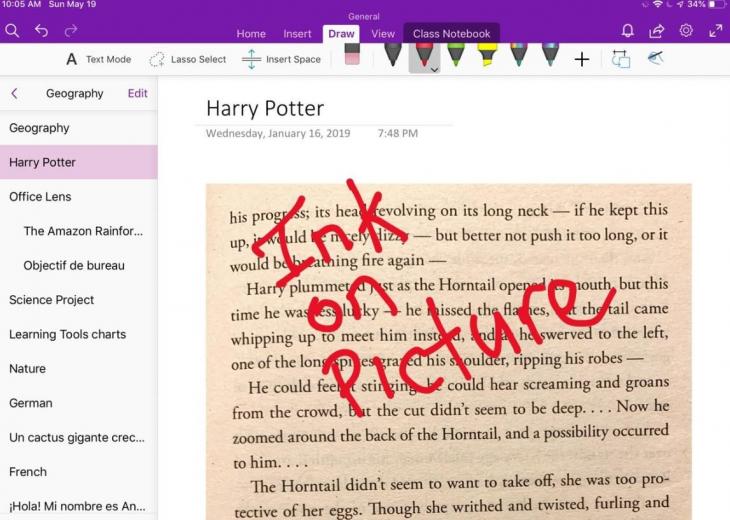Switch to Text Mode
The image size is (730, 520).
pos(98,59)
